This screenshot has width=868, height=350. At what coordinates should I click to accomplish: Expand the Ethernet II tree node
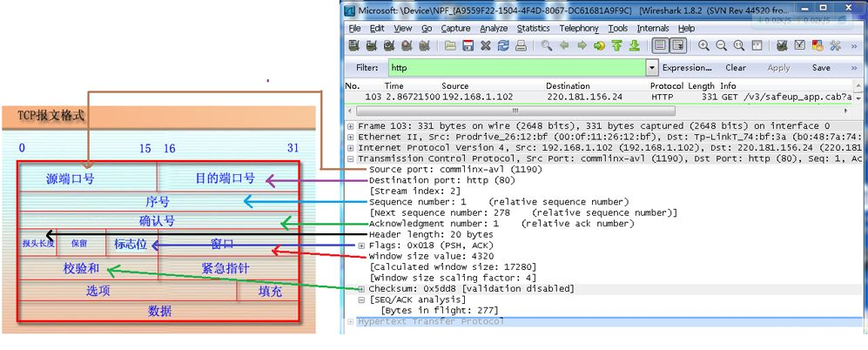350,137
